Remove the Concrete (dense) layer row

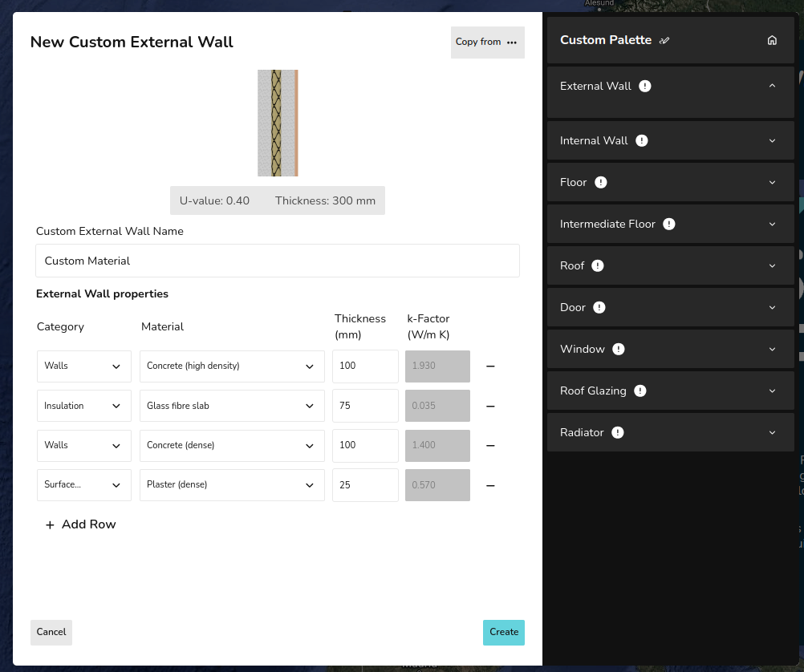[490, 446]
